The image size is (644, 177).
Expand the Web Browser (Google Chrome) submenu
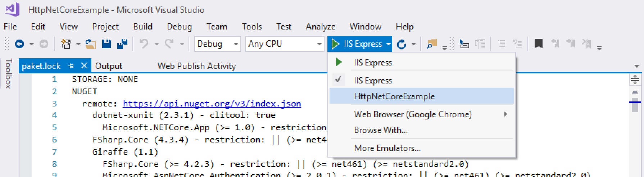click(422, 114)
